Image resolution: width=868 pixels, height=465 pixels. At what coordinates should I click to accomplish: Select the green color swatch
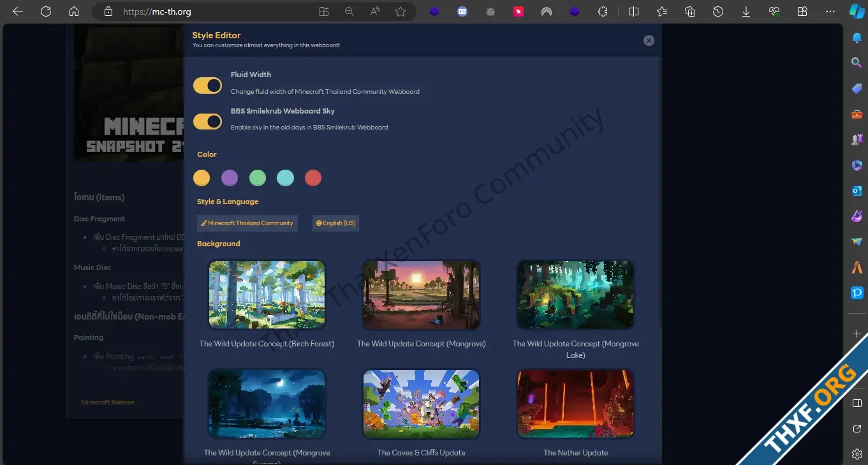click(x=258, y=178)
